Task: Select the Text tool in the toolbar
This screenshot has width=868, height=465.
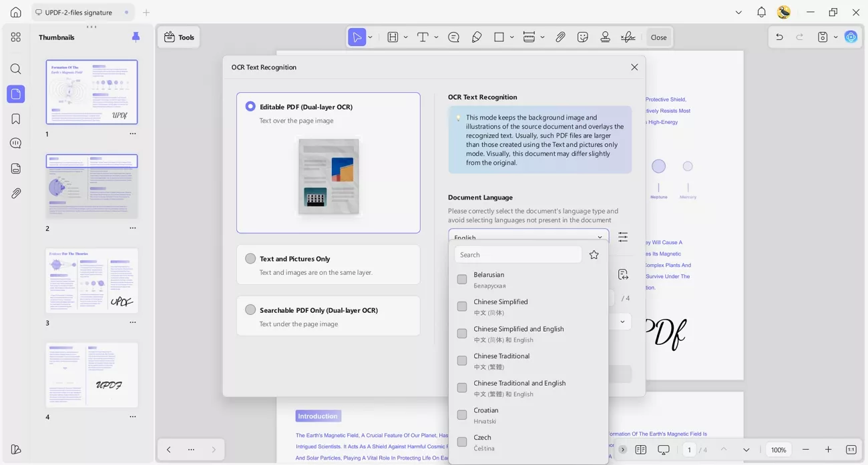Action: point(423,37)
